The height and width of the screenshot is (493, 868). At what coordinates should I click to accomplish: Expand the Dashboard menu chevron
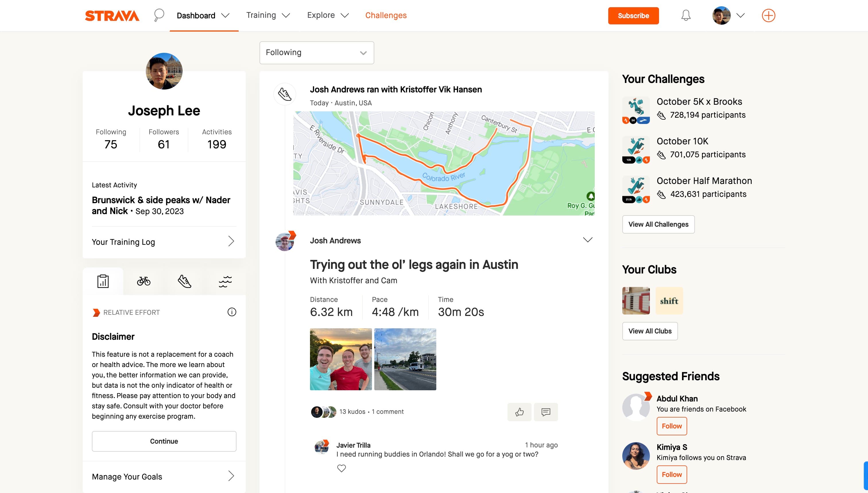225,15
